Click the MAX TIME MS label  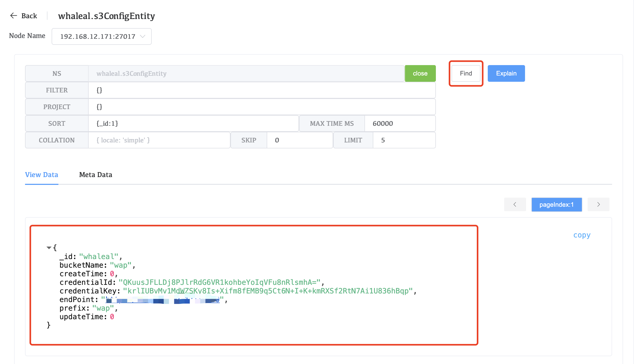coord(332,123)
